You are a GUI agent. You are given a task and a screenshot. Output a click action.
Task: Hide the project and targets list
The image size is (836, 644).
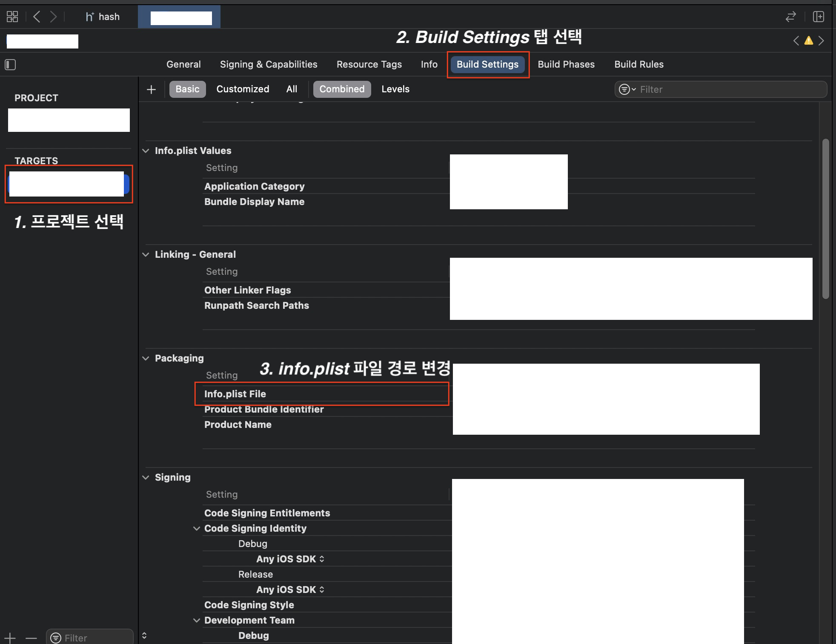10,65
